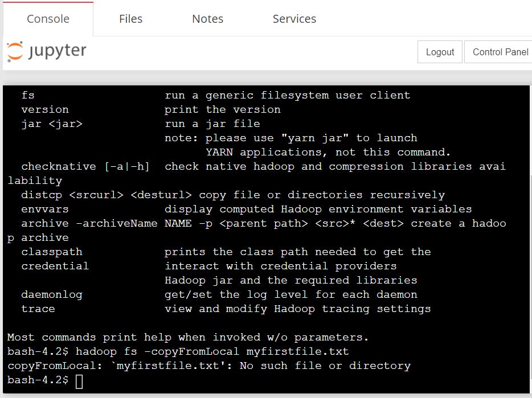532x398 pixels.
Task: Select the Services tab
Action: pyautogui.click(x=294, y=19)
